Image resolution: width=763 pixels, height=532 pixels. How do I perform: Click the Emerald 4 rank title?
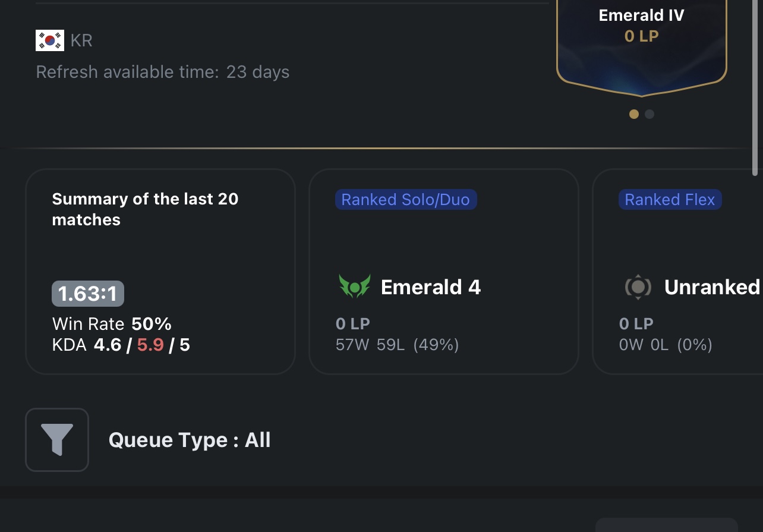pos(431,287)
